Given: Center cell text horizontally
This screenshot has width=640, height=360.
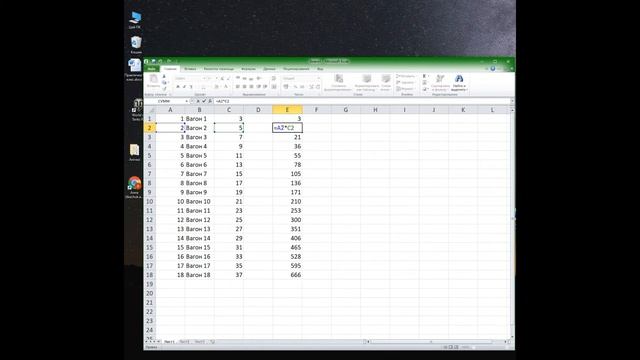Looking at the screenshot, I should tap(244, 87).
